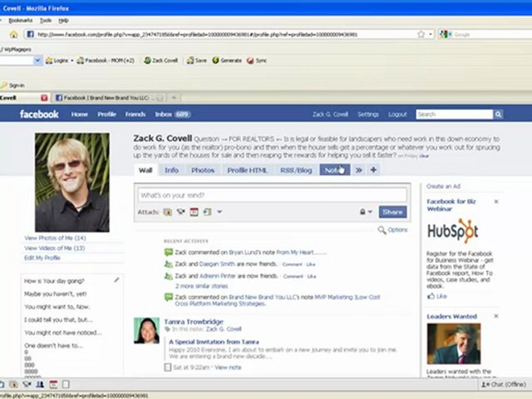The height and width of the screenshot is (399, 532).
Task: Click Zack G. Covell name in header
Action: [x=330, y=114]
